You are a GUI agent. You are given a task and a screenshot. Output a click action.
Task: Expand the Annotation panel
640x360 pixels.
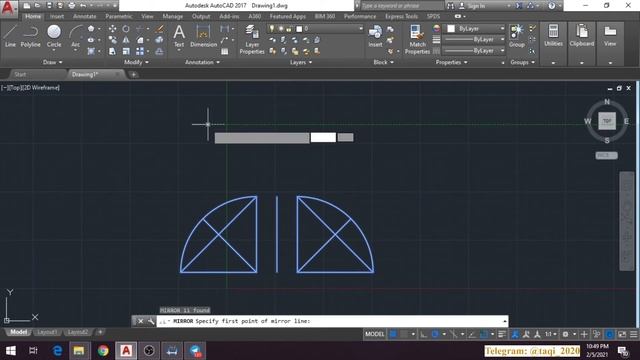click(x=202, y=62)
